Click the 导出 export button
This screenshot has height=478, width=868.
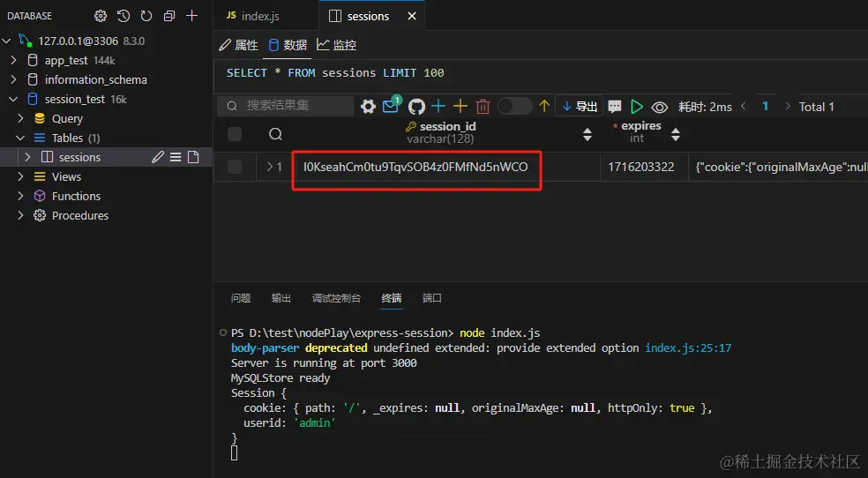580,106
